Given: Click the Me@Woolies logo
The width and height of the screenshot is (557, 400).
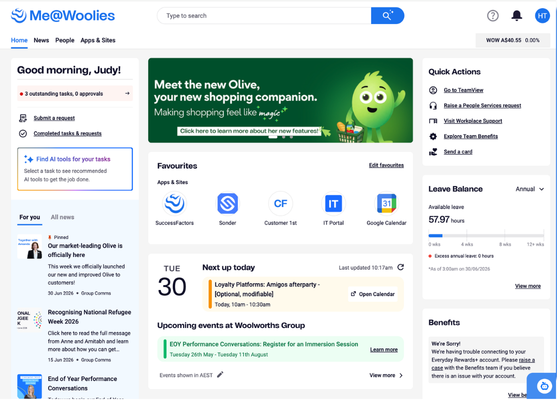Looking at the screenshot, I should tap(63, 16).
